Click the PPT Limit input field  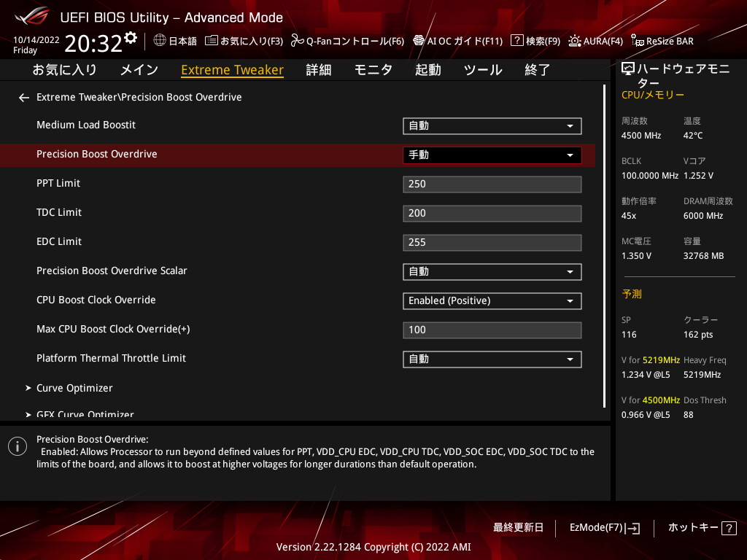[x=492, y=184]
